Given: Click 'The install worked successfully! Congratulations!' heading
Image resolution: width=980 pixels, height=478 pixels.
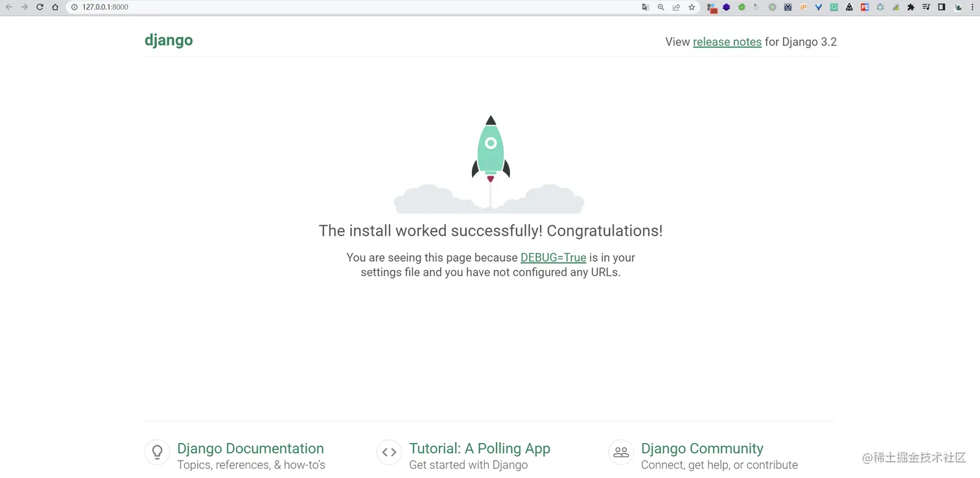Looking at the screenshot, I should pyautogui.click(x=491, y=231).
